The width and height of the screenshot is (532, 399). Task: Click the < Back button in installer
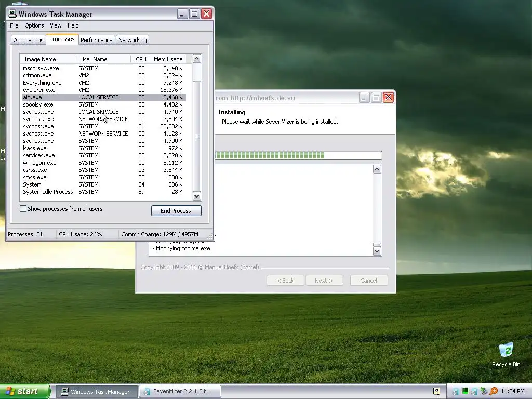(x=285, y=280)
